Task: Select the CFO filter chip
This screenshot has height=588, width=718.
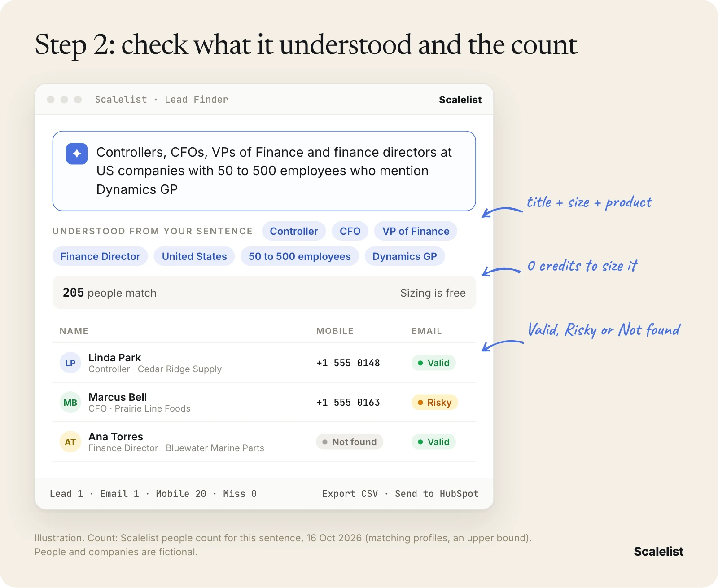Action: (x=350, y=231)
